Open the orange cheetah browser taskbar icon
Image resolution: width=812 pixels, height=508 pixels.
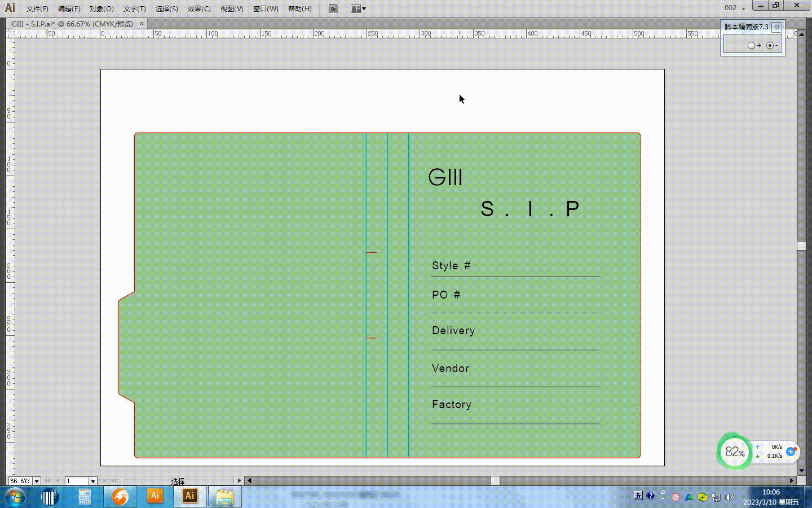click(120, 497)
